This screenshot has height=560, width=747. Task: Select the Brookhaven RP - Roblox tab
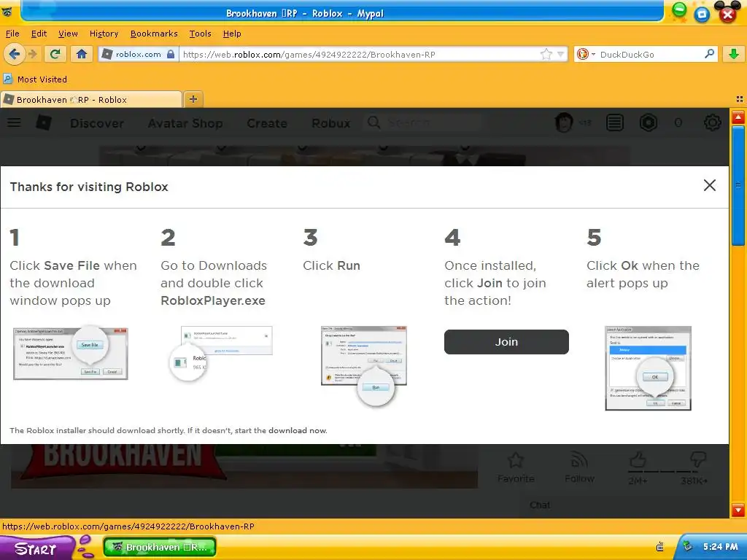(91, 99)
